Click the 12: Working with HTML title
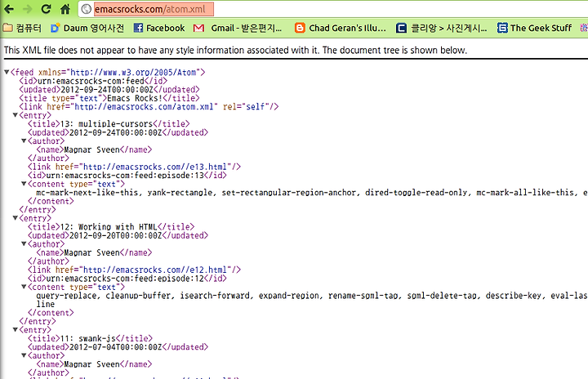The height and width of the screenshot is (379, 588). 109,227
